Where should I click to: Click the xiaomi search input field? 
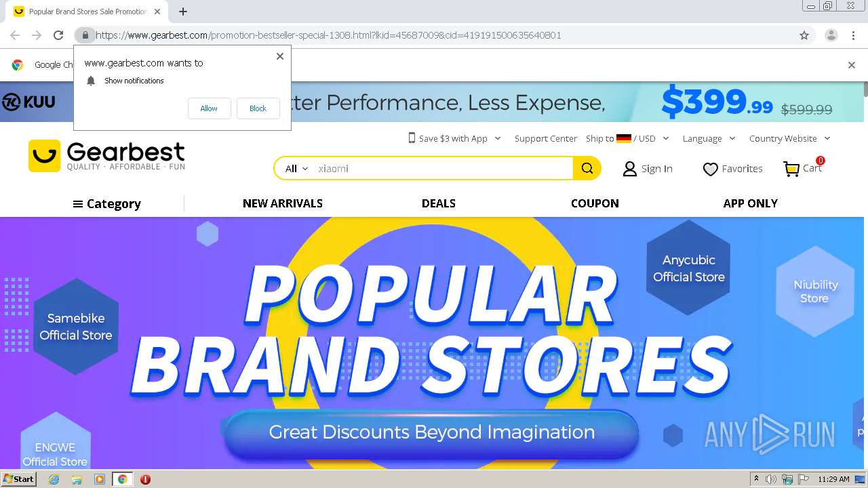tap(443, 169)
